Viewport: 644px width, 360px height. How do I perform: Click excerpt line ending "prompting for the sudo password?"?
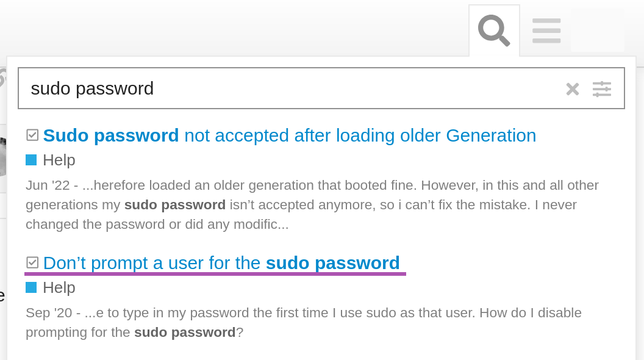(x=134, y=333)
